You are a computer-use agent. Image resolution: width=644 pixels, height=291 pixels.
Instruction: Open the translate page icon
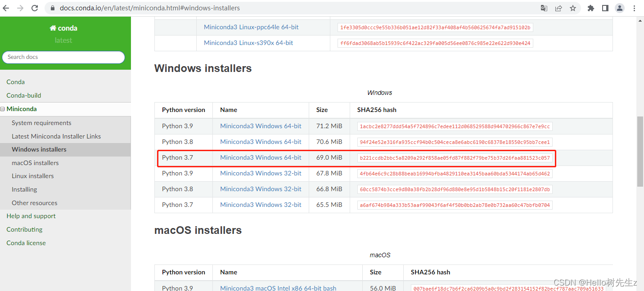pyautogui.click(x=544, y=8)
